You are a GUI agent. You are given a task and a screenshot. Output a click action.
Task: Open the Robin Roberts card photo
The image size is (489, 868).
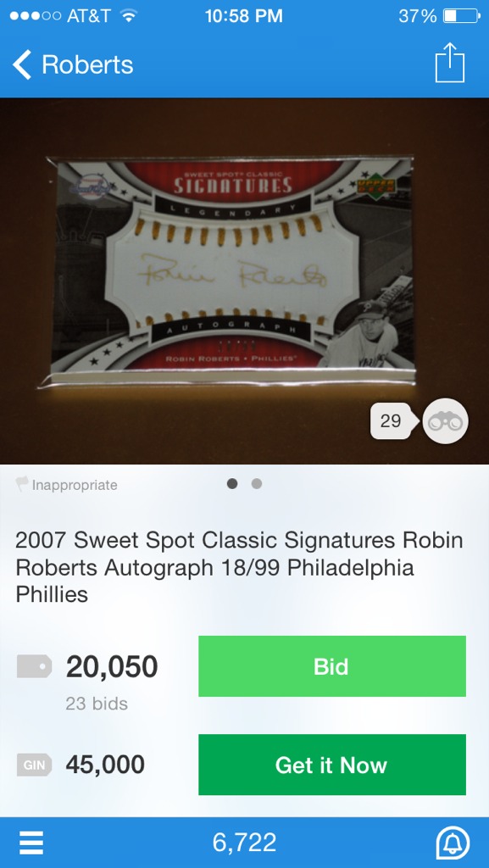click(232, 269)
